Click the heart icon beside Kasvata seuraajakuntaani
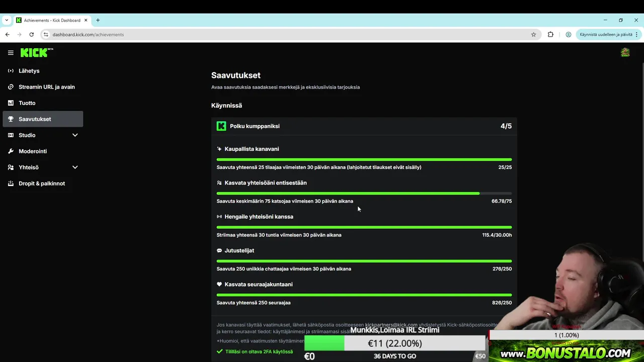 [x=219, y=285]
